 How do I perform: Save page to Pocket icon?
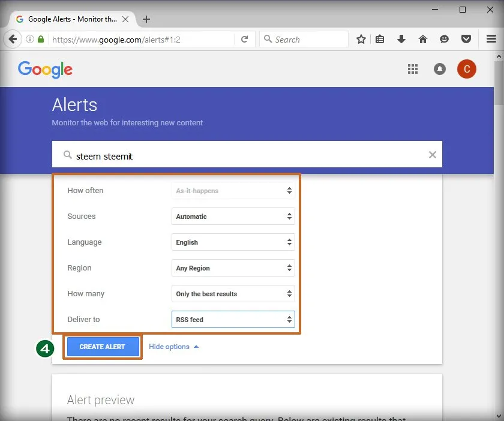466,39
